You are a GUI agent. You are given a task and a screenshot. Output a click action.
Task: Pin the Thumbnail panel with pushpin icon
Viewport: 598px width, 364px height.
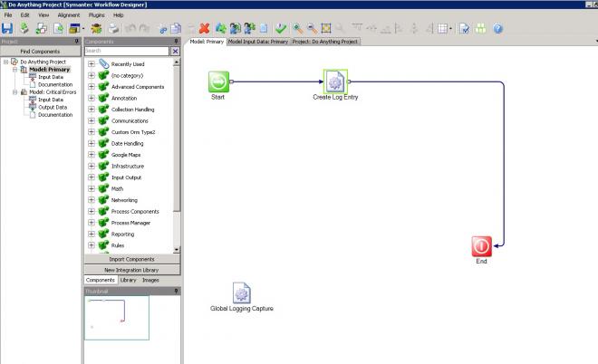(x=176, y=292)
